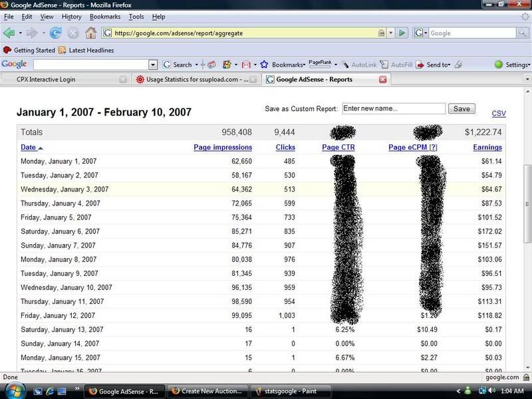
Task: Open the Send to dropdown in Google Toolbar
Action: click(438, 65)
